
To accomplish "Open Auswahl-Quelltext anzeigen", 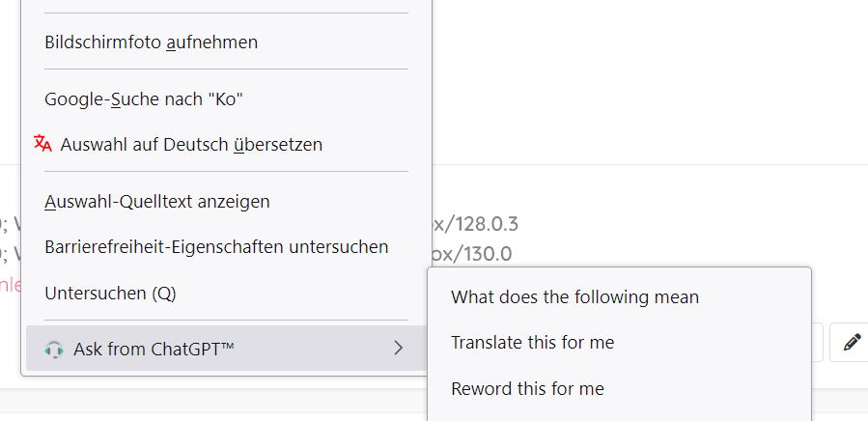I will point(156,202).
